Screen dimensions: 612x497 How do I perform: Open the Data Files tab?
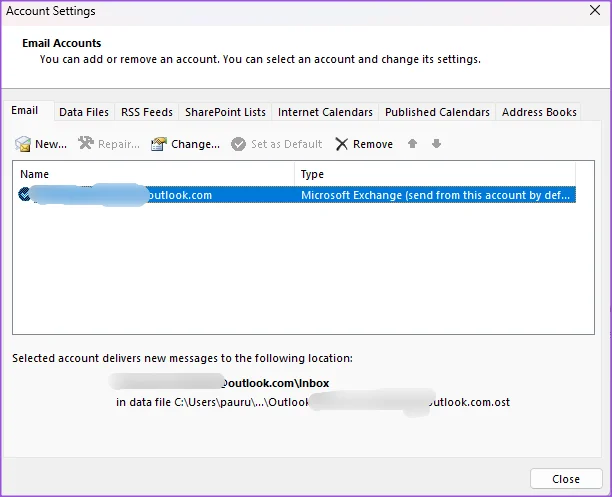(x=84, y=112)
